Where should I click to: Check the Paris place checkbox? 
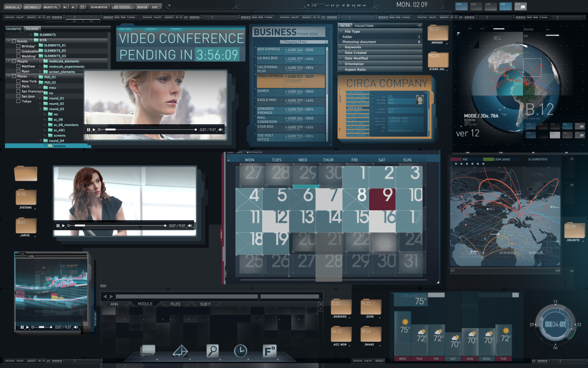[18, 86]
